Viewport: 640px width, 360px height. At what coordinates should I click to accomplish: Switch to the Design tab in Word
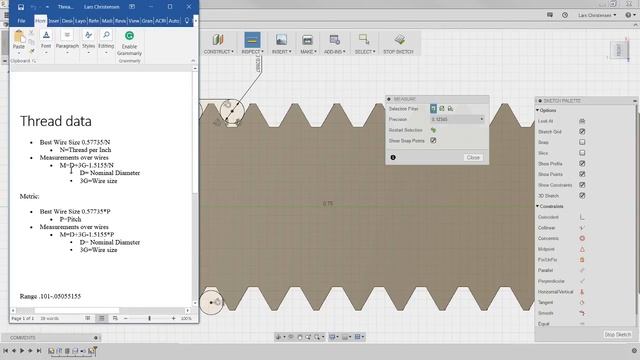67,20
